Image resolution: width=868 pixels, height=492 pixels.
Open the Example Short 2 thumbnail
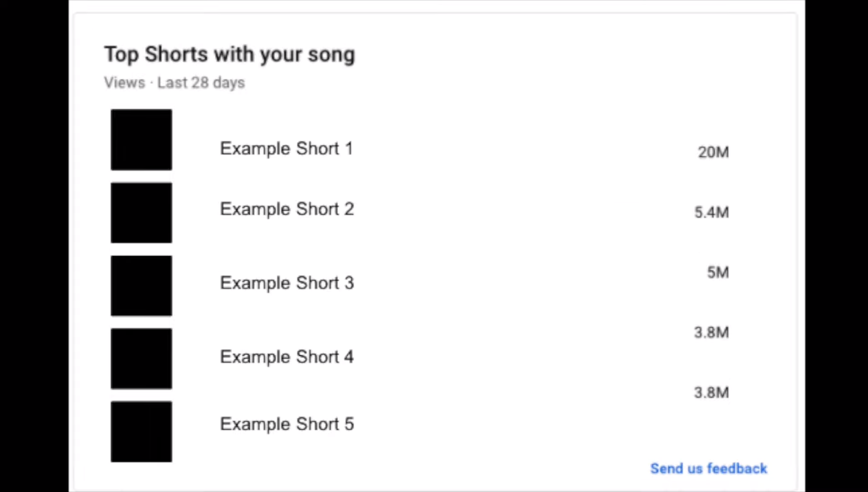click(x=142, y=213)
